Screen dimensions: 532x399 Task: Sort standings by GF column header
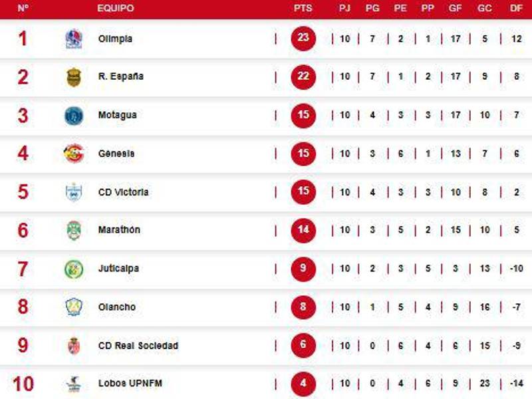pyautogui.click(x=456, y=9)
